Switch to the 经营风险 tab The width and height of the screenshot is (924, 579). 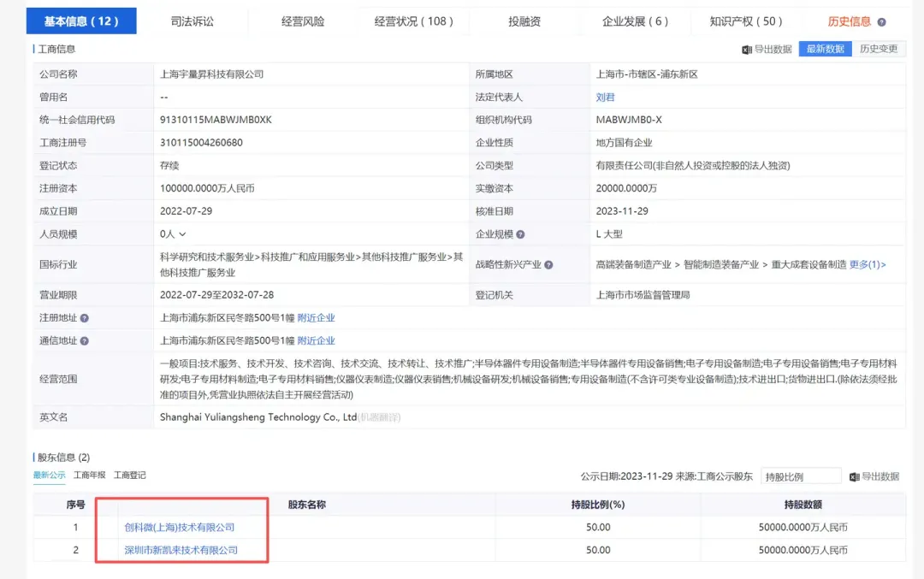point(303,21)
